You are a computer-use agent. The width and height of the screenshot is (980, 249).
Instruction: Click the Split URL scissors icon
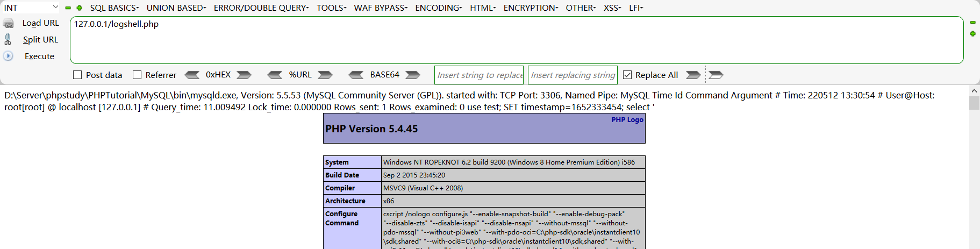8,39
